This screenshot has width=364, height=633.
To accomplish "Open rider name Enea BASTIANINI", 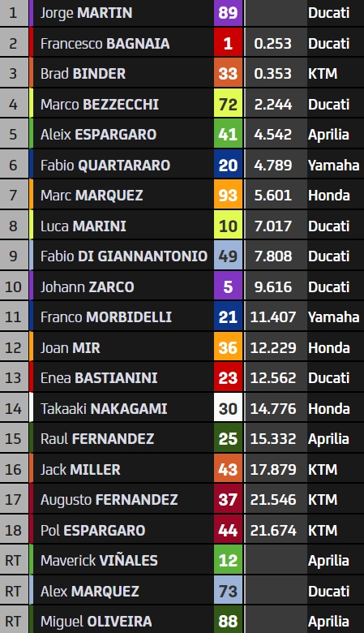I will pyautogui.click(x=99, y=378).
